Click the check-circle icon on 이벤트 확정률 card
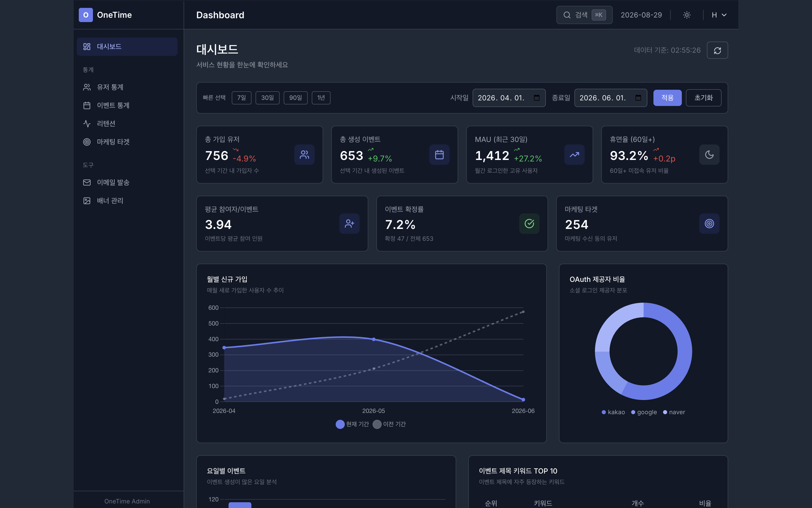The height and width of the screenshot is (508, 812). point(529,224)
